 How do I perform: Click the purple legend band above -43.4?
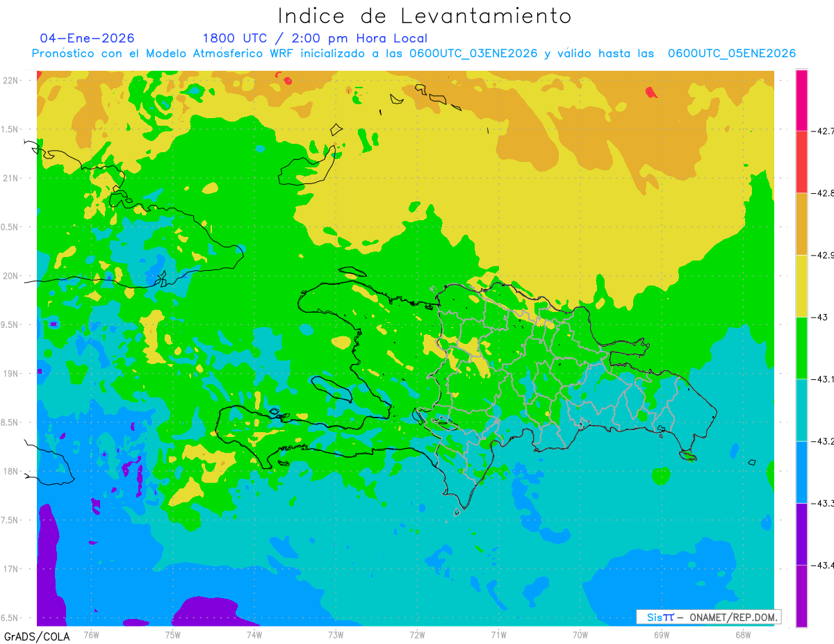pyautogui.click(x=801, y=534)
